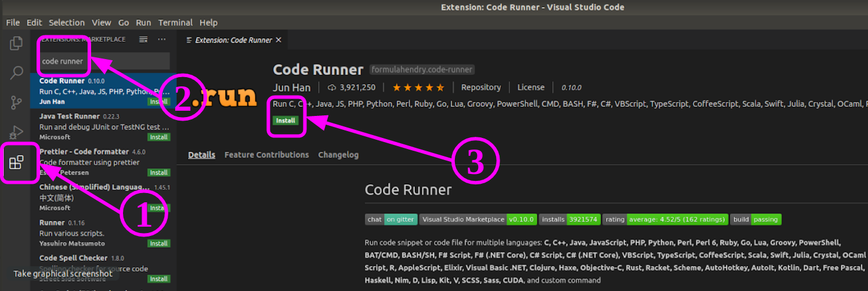Viewport: 868px width, 291px height.
Task: Click the rating average 4.52/5 badge
Action: click(x=665, y=220)
